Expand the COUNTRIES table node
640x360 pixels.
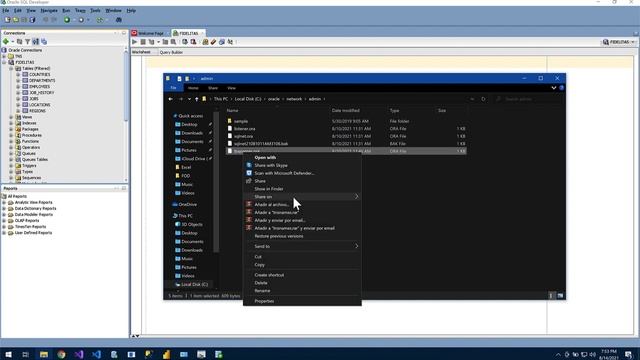[x=18, y=75]
